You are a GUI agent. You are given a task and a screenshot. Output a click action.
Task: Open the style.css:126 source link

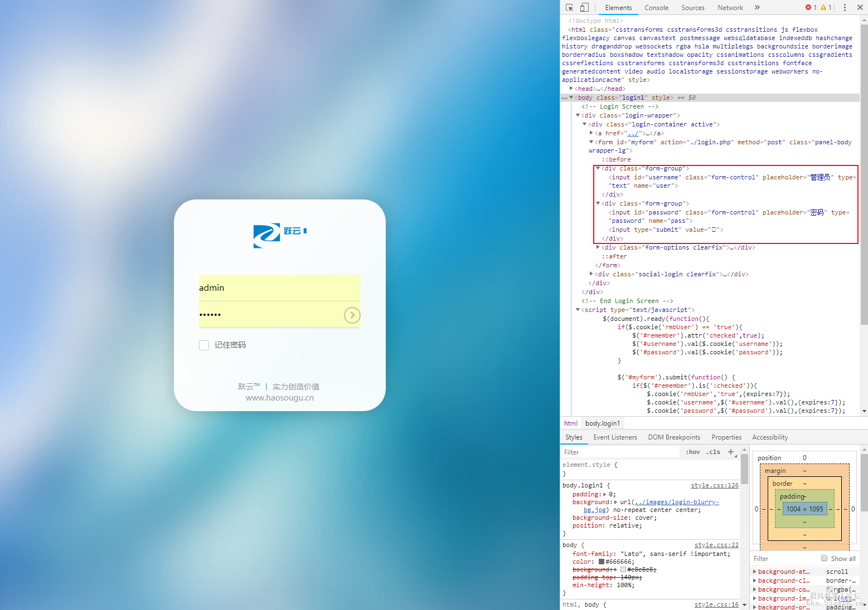pos(714,485)
